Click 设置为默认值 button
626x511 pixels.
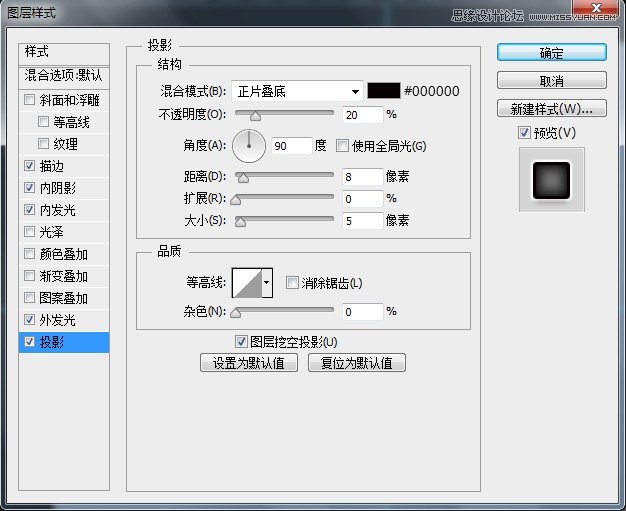click(249, 362)
